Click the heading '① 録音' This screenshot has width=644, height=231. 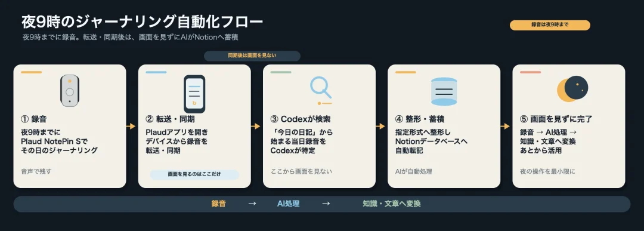coord(33,119)
